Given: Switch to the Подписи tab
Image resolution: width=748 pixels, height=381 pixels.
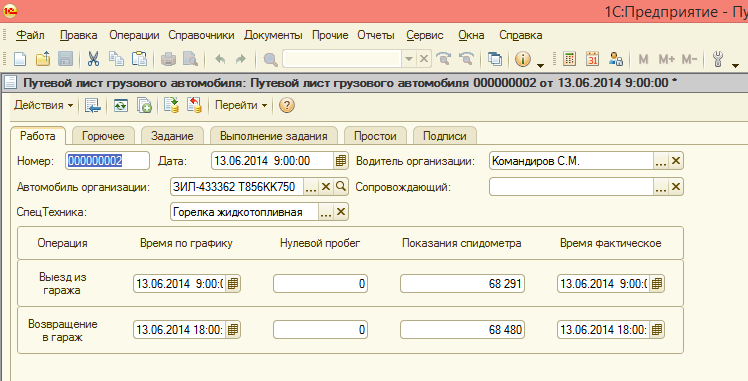Looking at the screenshot, I should [x=445, y=136].
